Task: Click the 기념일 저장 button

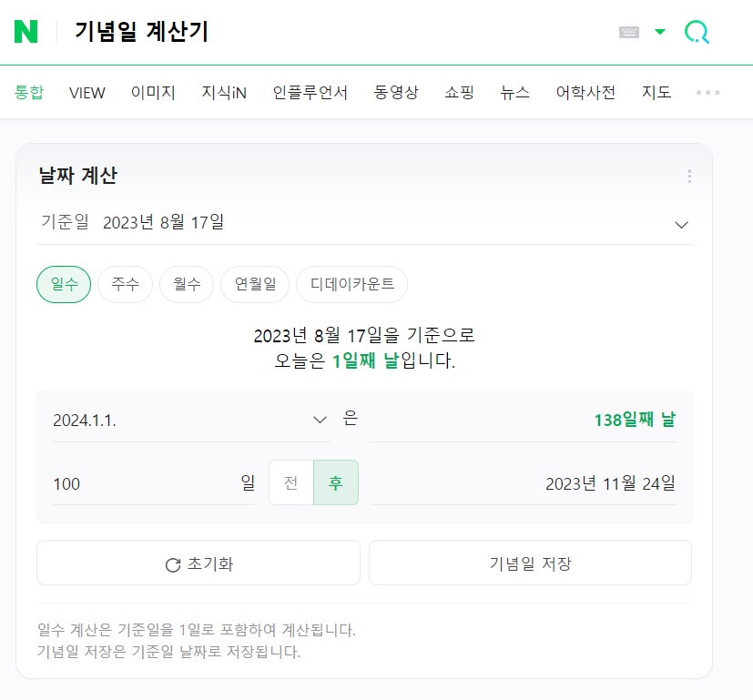Action: pos(529,563)
